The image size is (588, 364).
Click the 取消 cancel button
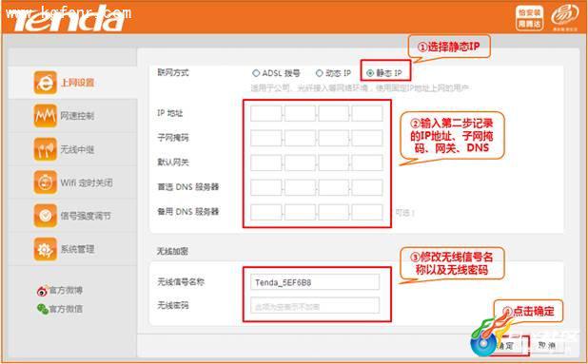546,345
